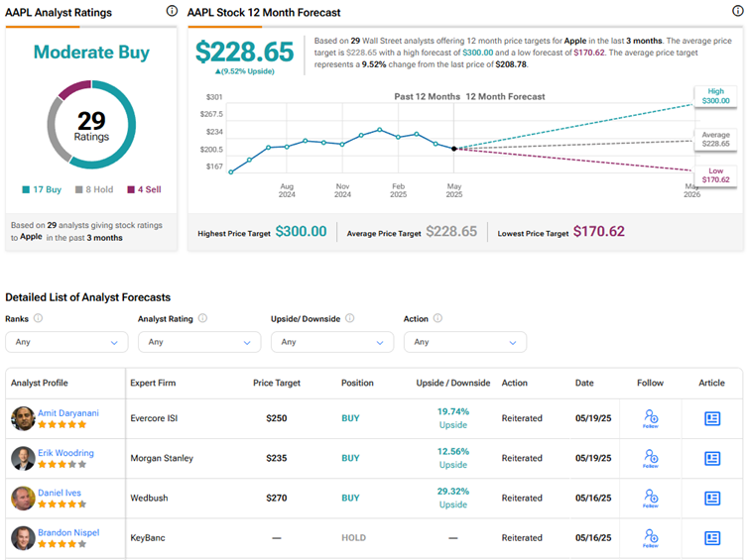Open article for Morgan Stanley rating

click(712, 459)
